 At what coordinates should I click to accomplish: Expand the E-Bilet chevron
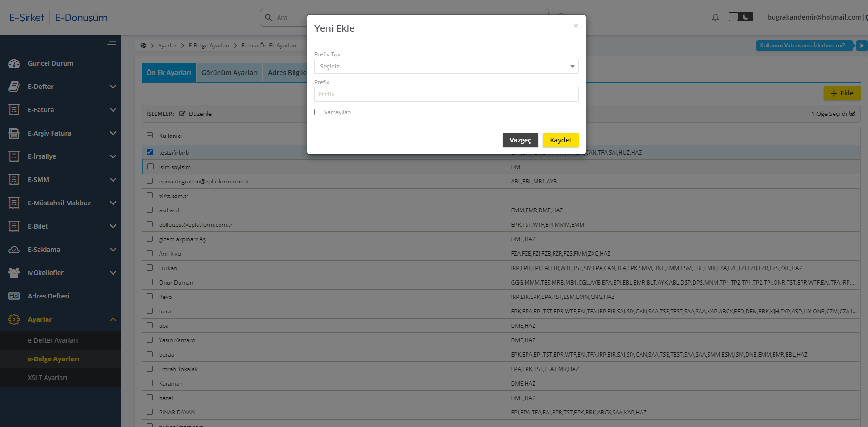click(x=113, y=226)
